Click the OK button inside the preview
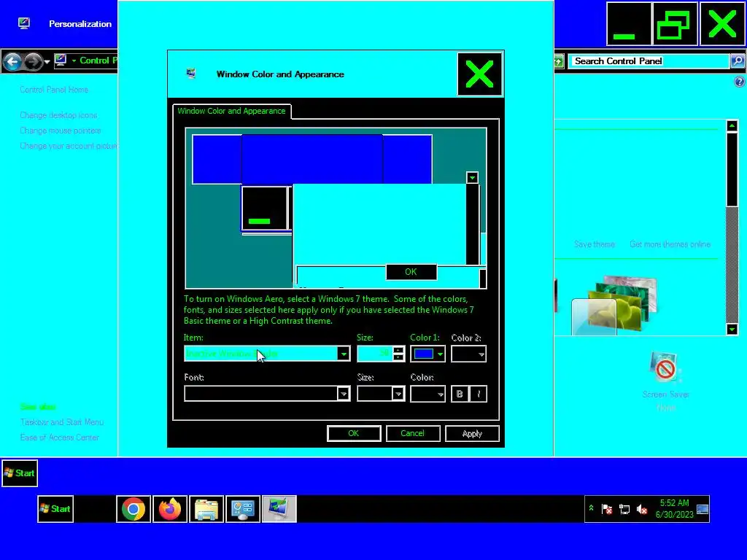The width and height of the screenshot is (747, 560). (411, 272)
